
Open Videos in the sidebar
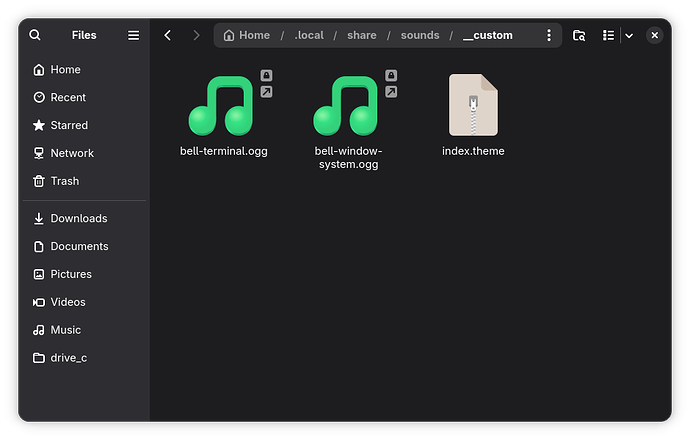(84, 302)
